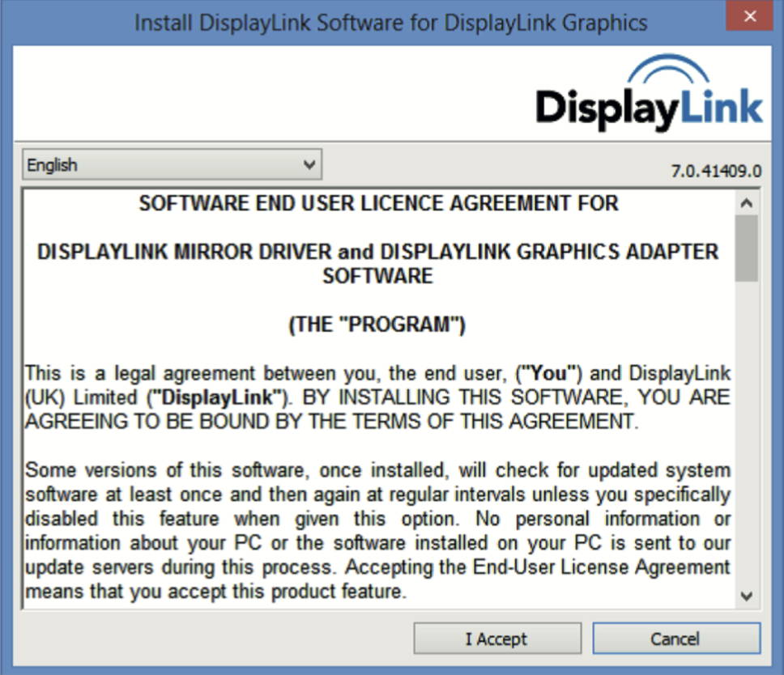The height and width of the screenshot is (675, 784).
Task: Click the DisplayLink logo
Action: click(649, 93)
